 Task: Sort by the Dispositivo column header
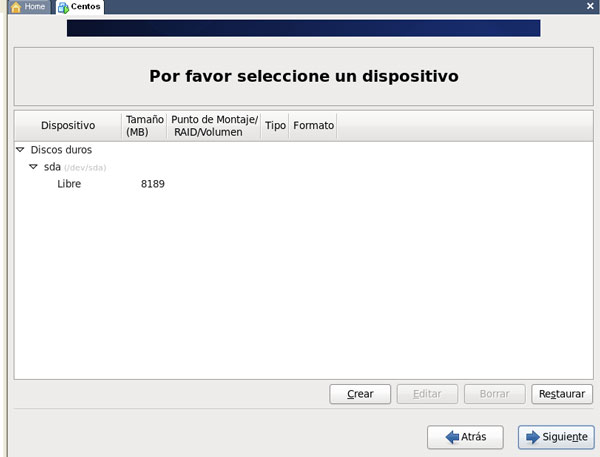tap(68, 126)
